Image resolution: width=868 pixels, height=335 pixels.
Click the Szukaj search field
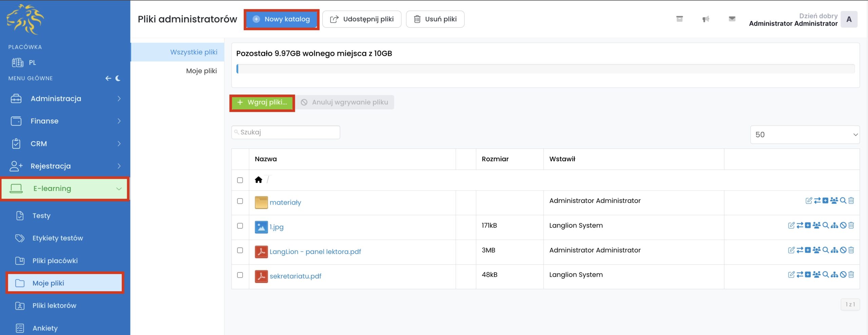[286, 132]
